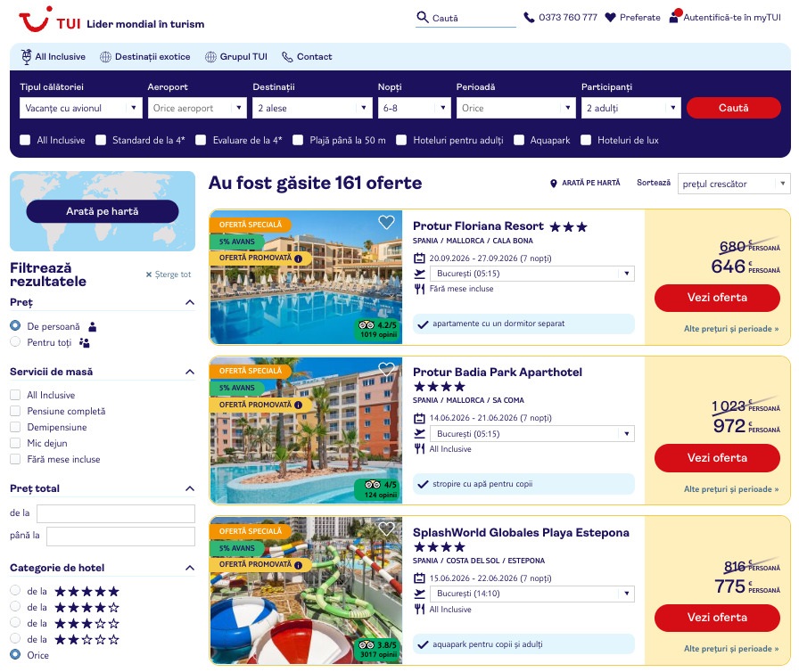Screen dimensions: 799x672
Task: Select the Pentru toți price option
Action: point(15,342)
